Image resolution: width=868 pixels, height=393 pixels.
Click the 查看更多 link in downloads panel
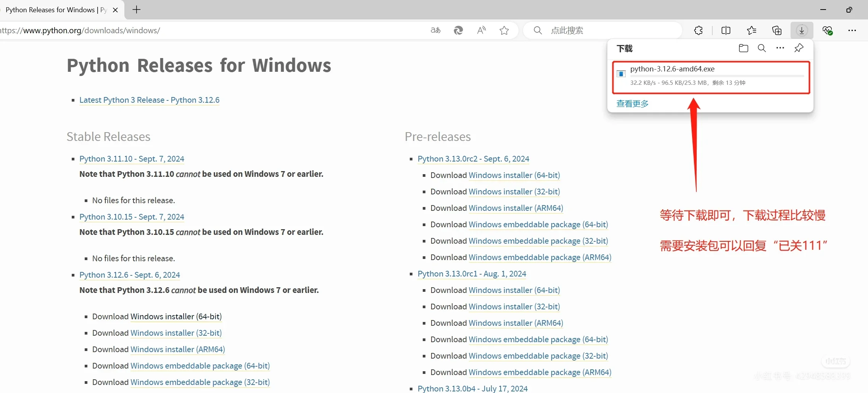coord(632,104)
